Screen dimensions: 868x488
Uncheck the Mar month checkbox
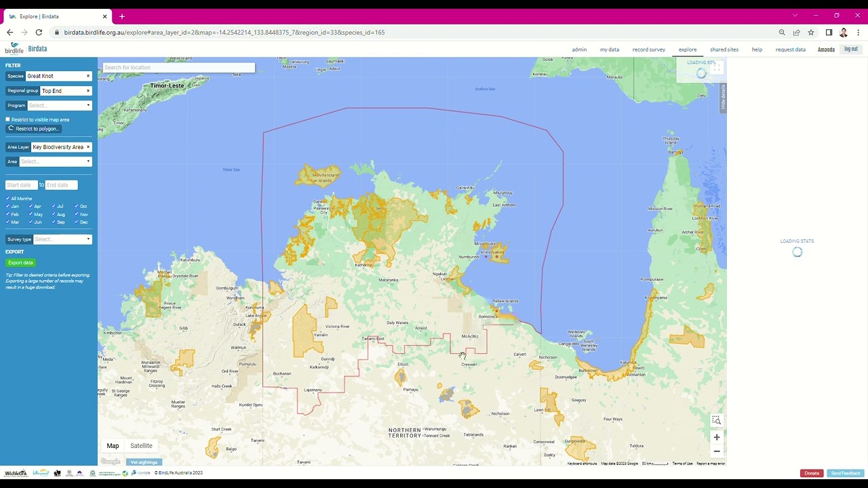coord(8,222)
